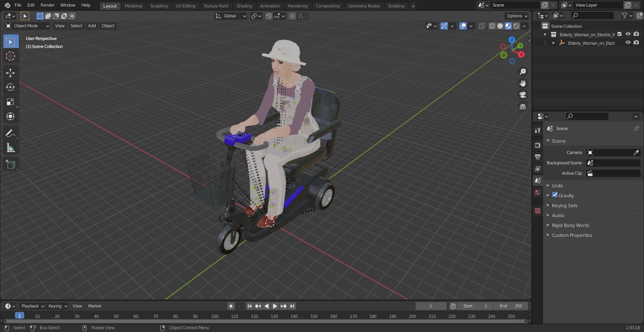The image size is (644, 332).
Task: Click the pan hand viewport icon
Action: click(522, 83)
